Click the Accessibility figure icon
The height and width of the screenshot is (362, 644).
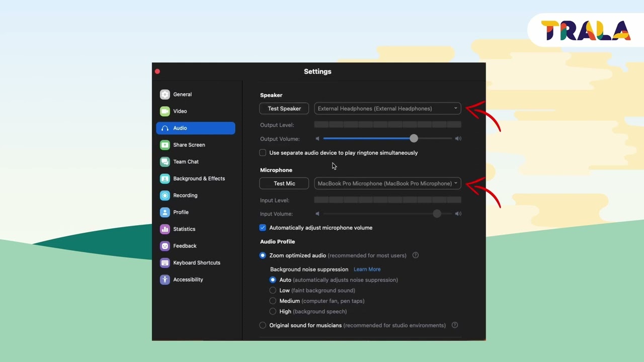(x=165, y=280)
